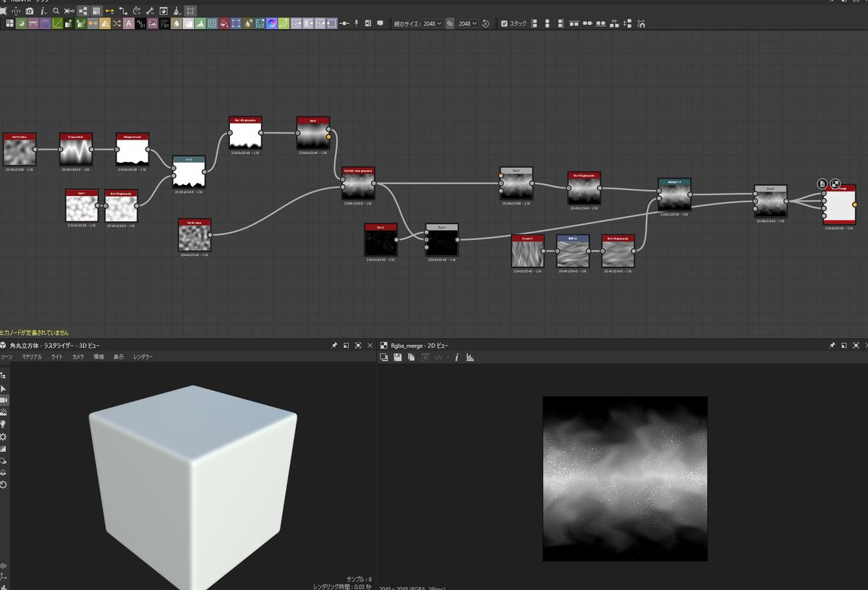Screen dimensions: 868x590
Task: Add a Curve atomic node from toolbar
Action: tap(56, 24)
